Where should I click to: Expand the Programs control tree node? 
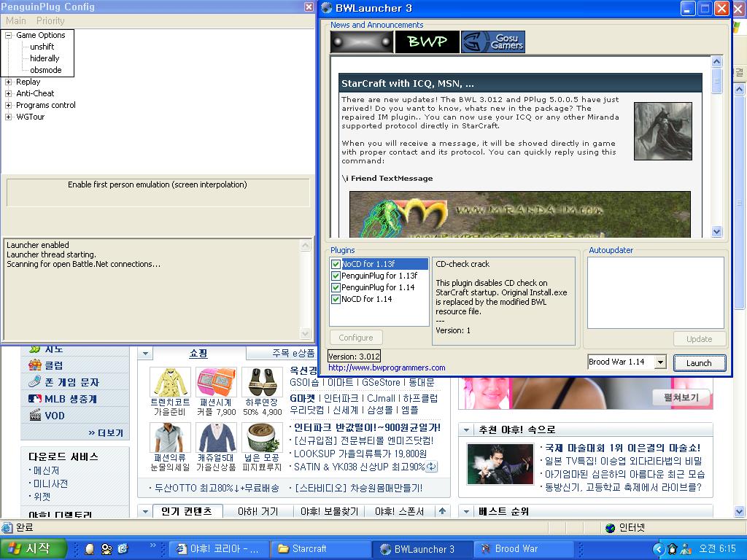point(8,105)
